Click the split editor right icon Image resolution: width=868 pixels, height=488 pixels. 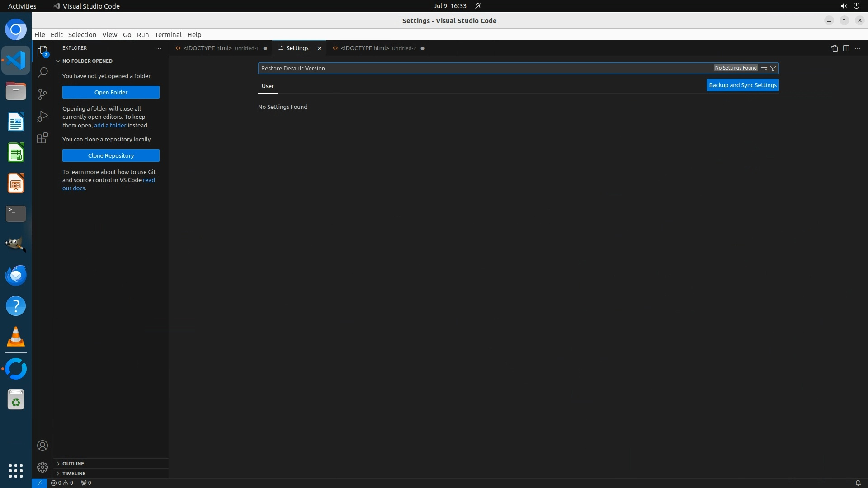point(846,48)
